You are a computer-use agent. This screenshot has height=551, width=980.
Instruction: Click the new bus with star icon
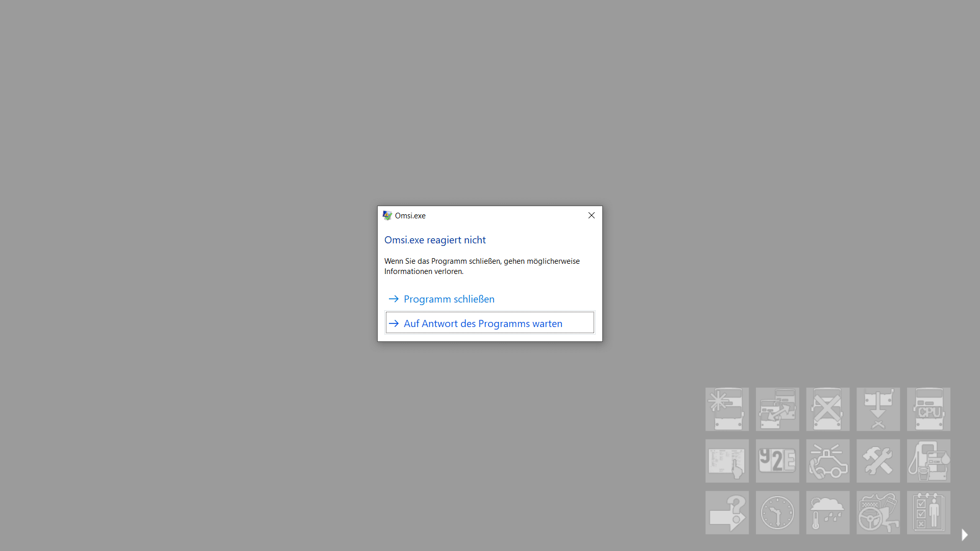coord(727,409)
